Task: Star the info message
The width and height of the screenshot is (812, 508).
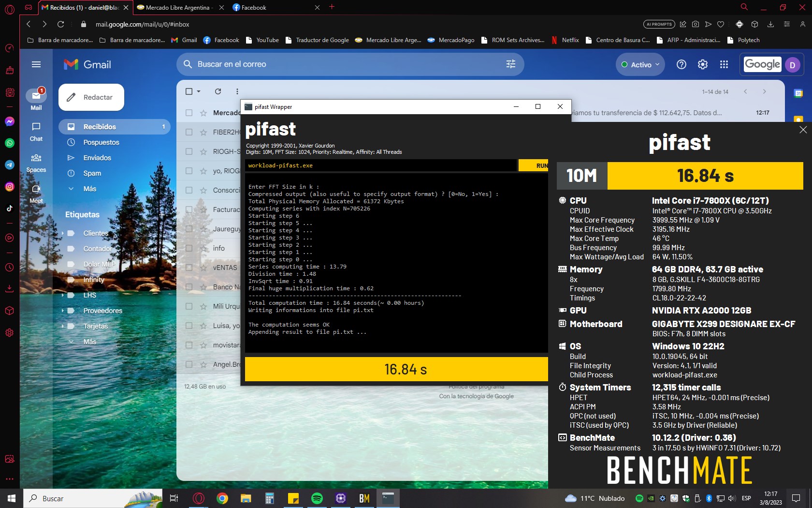Action: click(x=203, y=248)
